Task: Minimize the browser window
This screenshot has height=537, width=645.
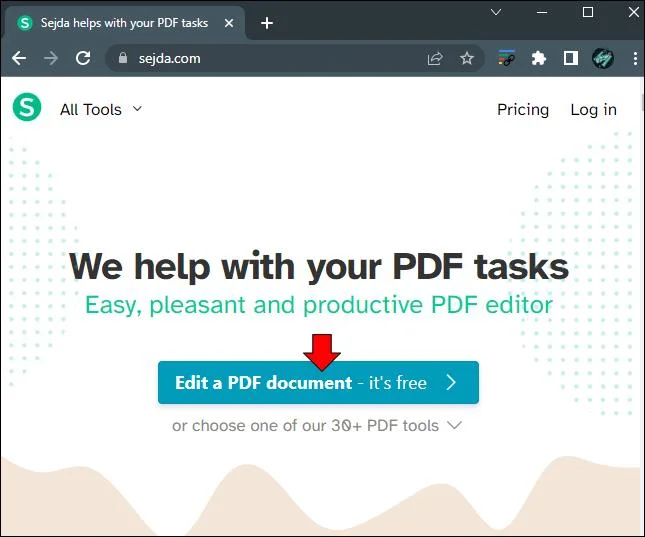Action: click(542, 12)
